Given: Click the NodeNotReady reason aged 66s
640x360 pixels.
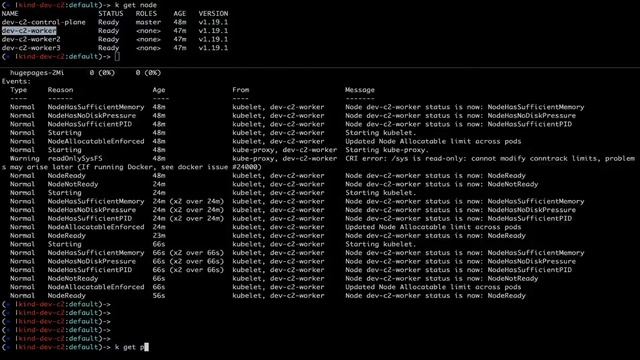Looking at the screenshot, I should click(x=73, y=278).
